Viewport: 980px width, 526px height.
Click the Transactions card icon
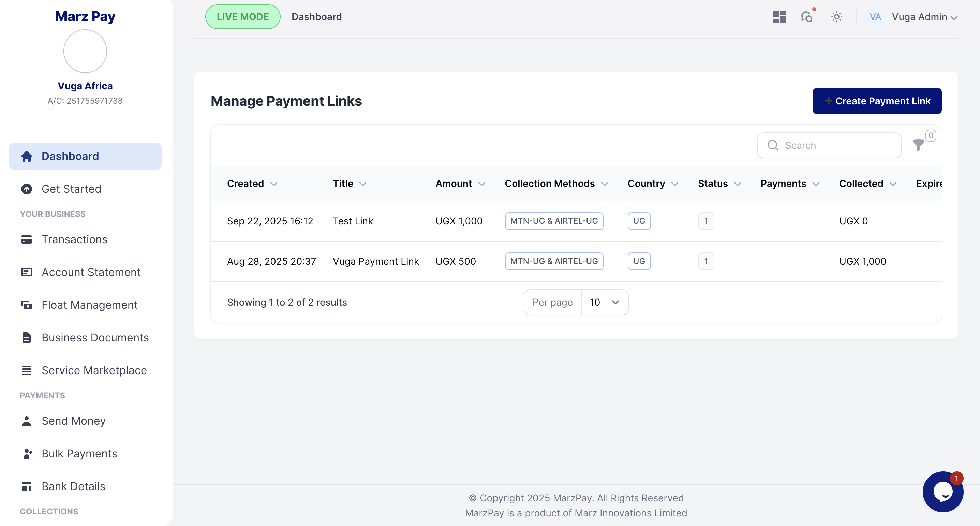click(27, 239)
